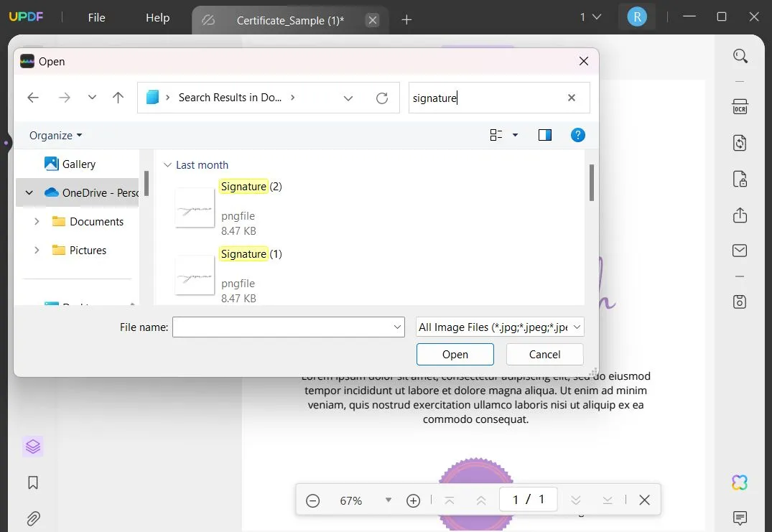
Task: Toggle the preview pane in the Open dialog
Action: pos(545,134)
